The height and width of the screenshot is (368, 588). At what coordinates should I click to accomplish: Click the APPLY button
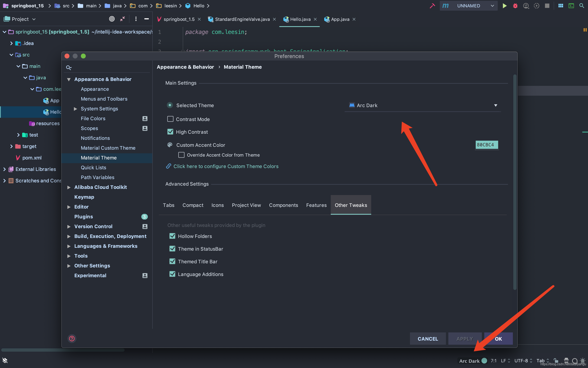pyautogui.click(x=464, y=339)
